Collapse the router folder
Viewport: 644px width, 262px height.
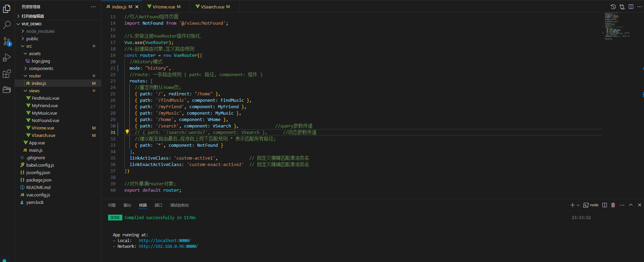(58, 76)
